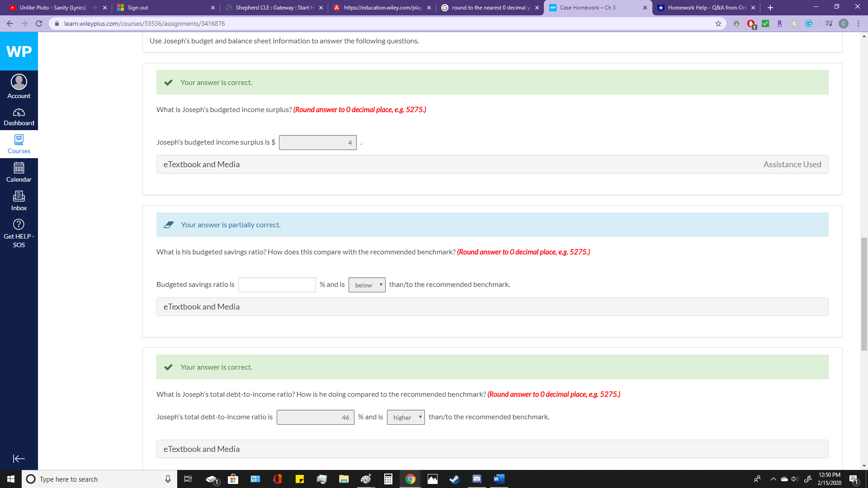
Task: Open the 'higher' benchmark dropdown
Action: tap(406, 418)
